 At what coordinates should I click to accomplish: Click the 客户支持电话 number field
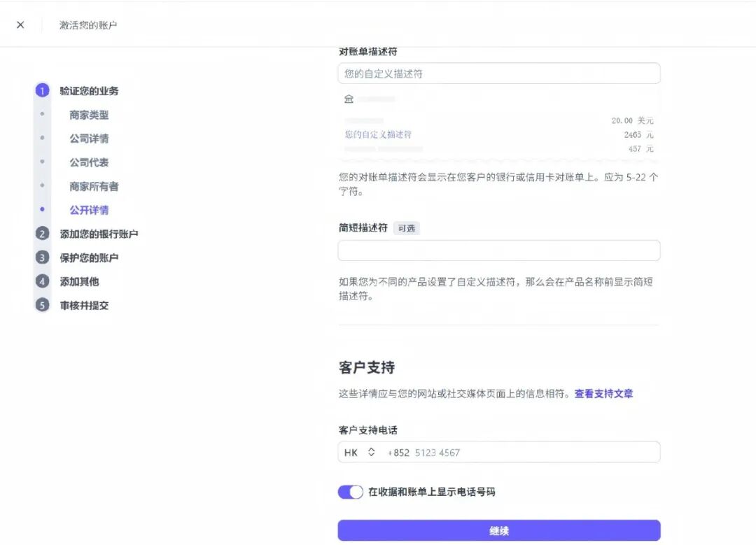(x=532, y=453)
